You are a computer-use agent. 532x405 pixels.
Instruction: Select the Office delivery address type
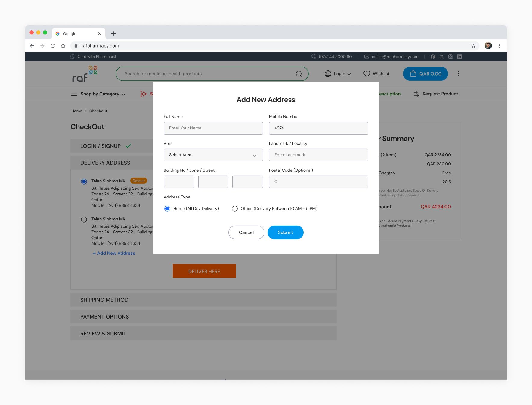(x=235, y=208)
